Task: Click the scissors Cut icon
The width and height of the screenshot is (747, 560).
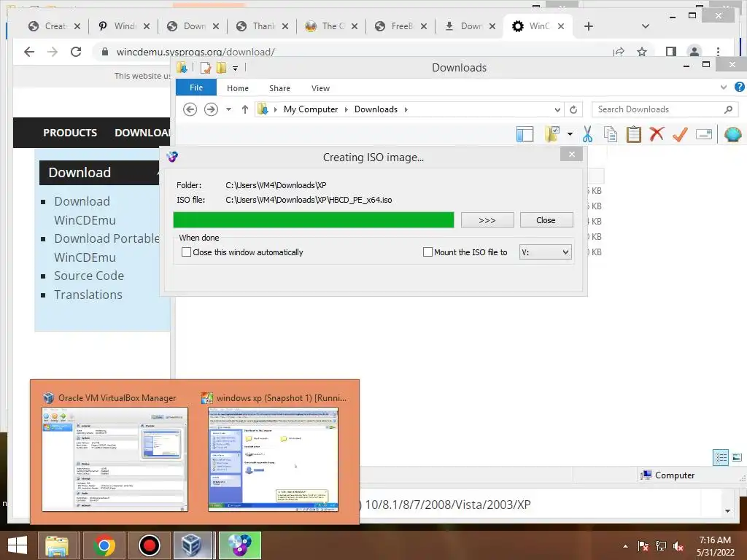Action: click(587, 134)
